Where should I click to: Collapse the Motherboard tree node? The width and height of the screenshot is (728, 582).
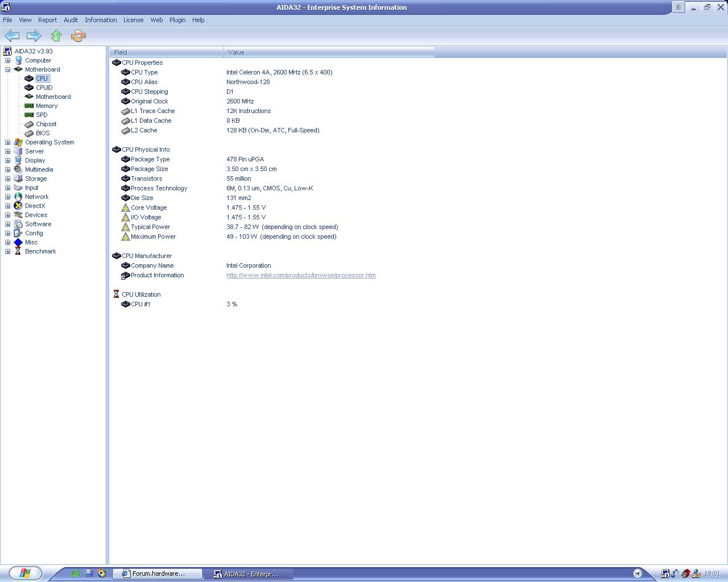click(x=7, y=69)
